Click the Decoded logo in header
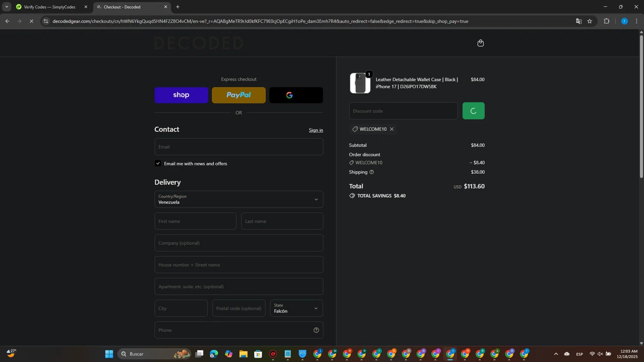 tap(199, 43)
